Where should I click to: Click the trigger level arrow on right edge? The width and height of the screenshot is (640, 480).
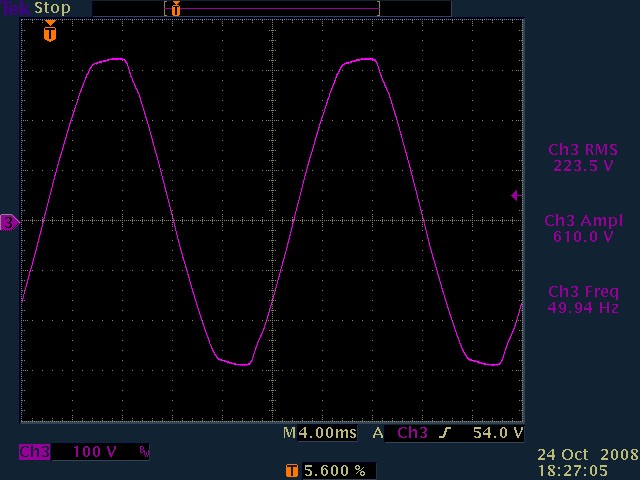click(515, 196)
